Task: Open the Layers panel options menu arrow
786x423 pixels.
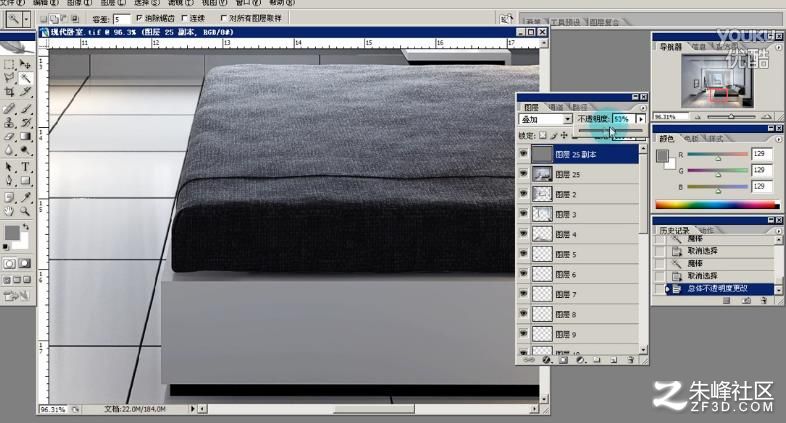Action: click(x=643, y=107)
